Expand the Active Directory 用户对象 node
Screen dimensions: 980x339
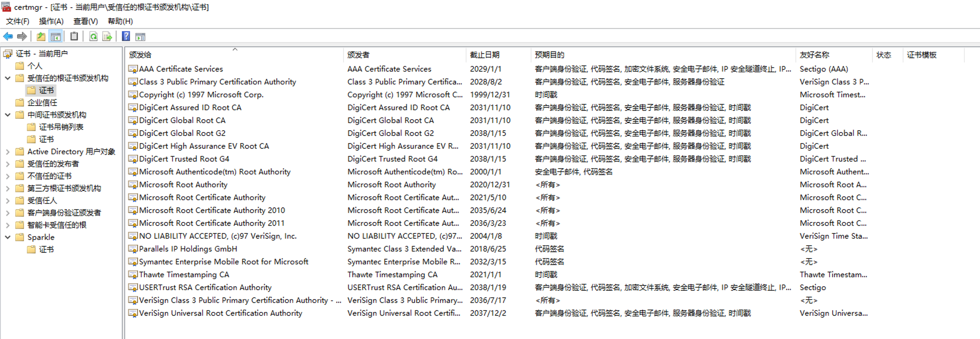click(x=8, y=152)
